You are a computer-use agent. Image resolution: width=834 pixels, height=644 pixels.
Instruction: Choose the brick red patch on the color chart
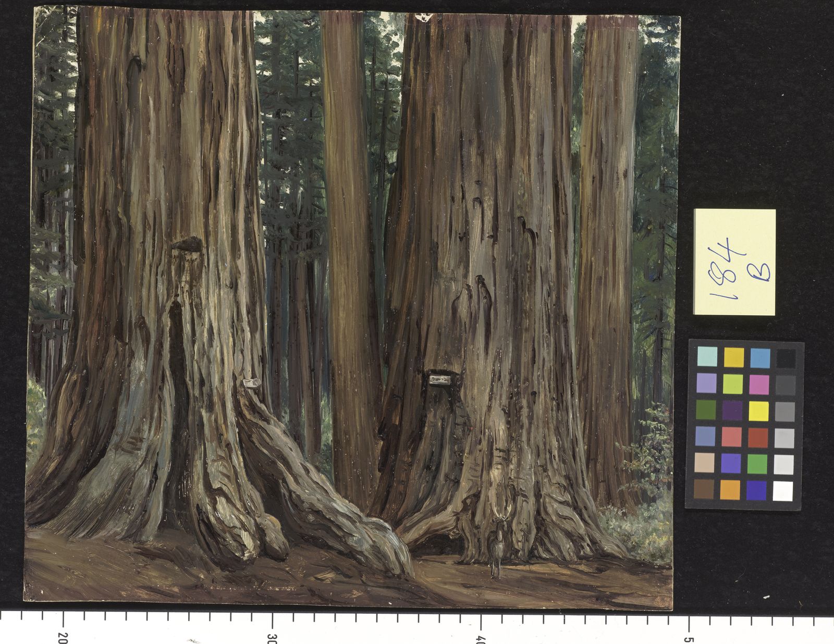tap(758, 438)
